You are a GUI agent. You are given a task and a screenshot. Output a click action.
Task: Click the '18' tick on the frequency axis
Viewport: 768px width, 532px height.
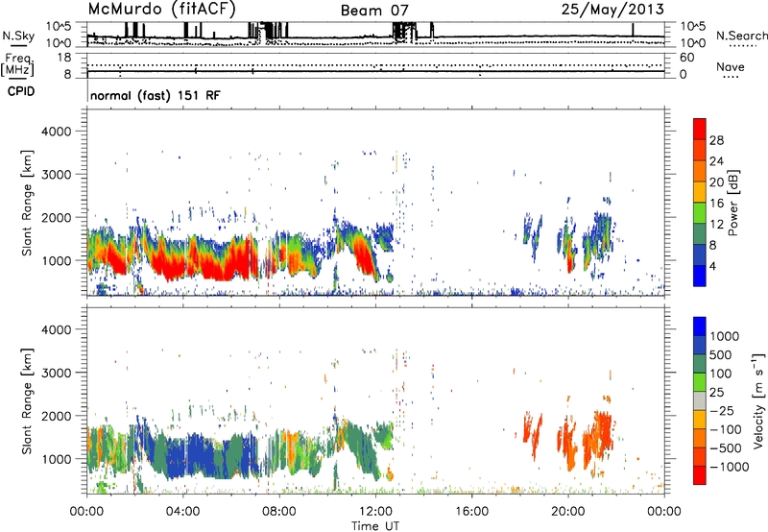[x=63, y=58]
